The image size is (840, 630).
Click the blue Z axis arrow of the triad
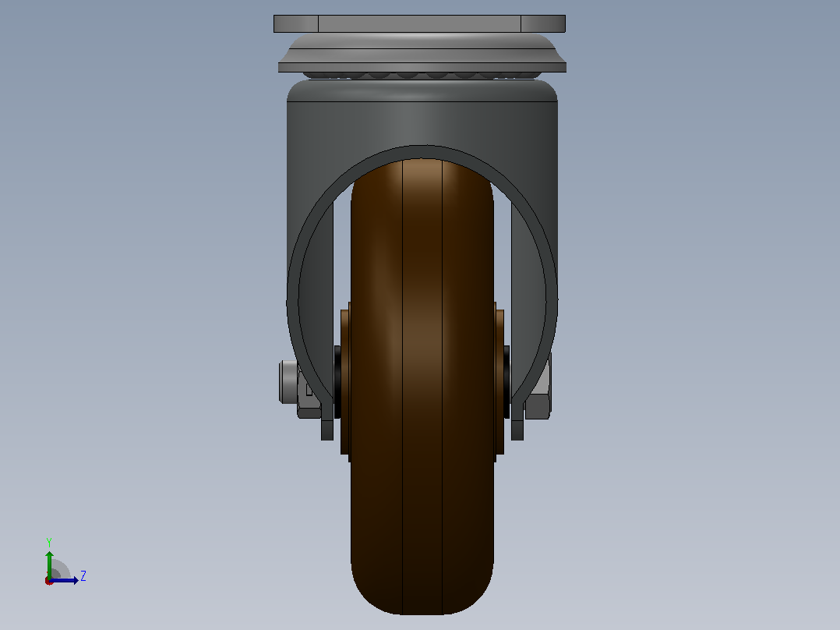(64, 580)
